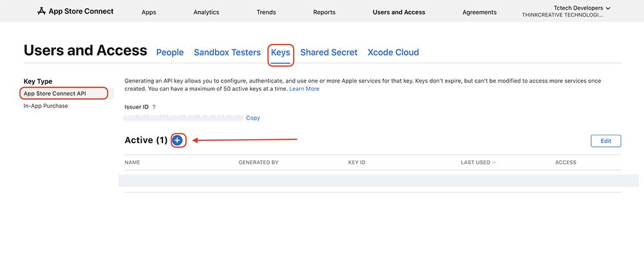Viewport: 644px width, 277px height.
Task: Click the App Store Connect logo
Action: pyautogui.click(x=75, y=11)
